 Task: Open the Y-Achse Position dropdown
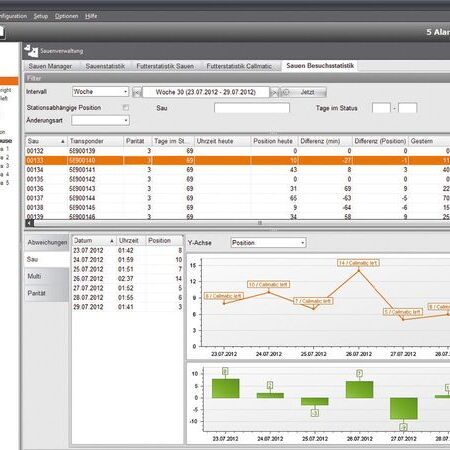pyautogui.click(x=268, y=243)
